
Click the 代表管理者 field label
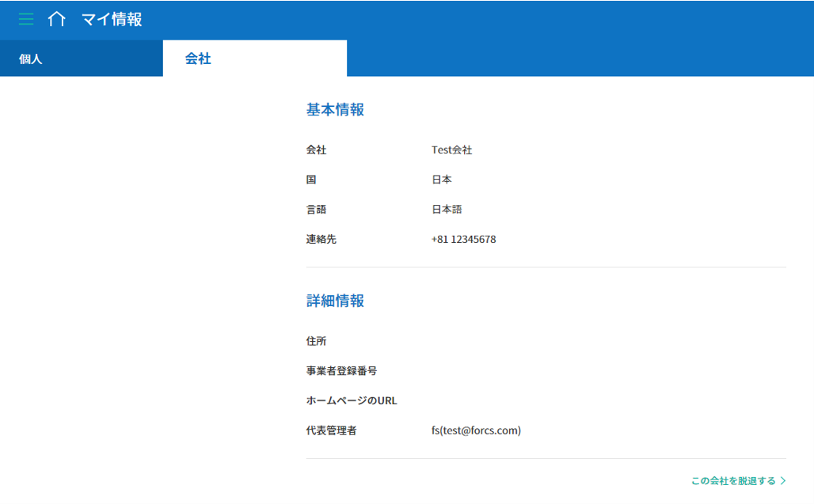pos(331,430)
